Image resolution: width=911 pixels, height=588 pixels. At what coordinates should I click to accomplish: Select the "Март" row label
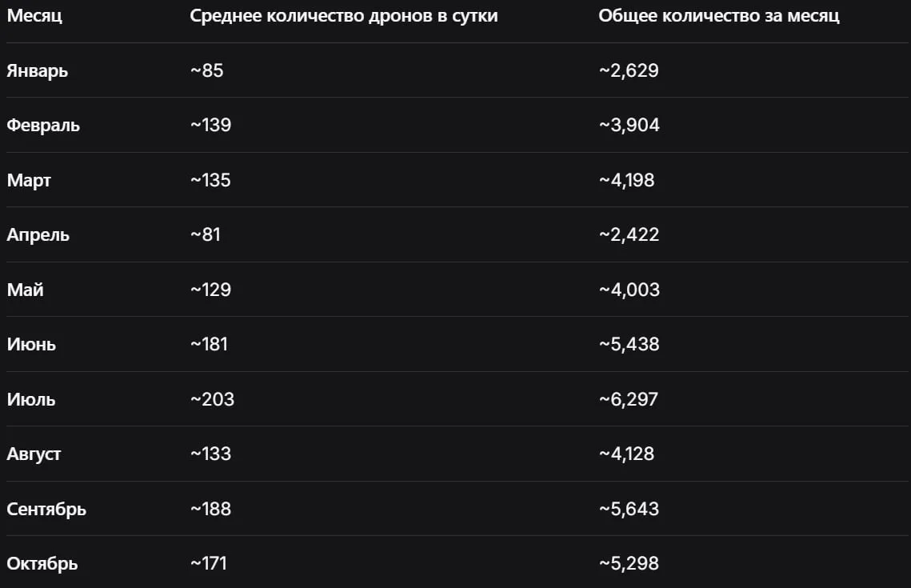pos(29,180)
